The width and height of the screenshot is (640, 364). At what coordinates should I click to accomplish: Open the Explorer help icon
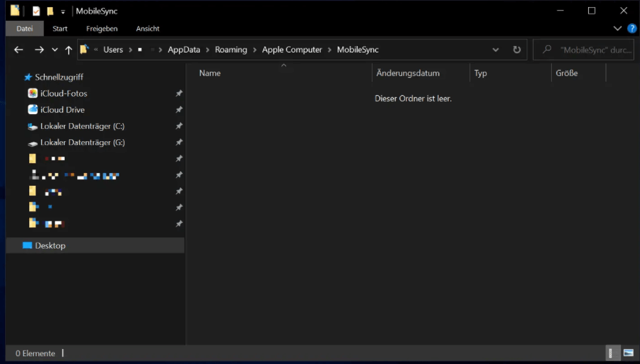point(632,28)
